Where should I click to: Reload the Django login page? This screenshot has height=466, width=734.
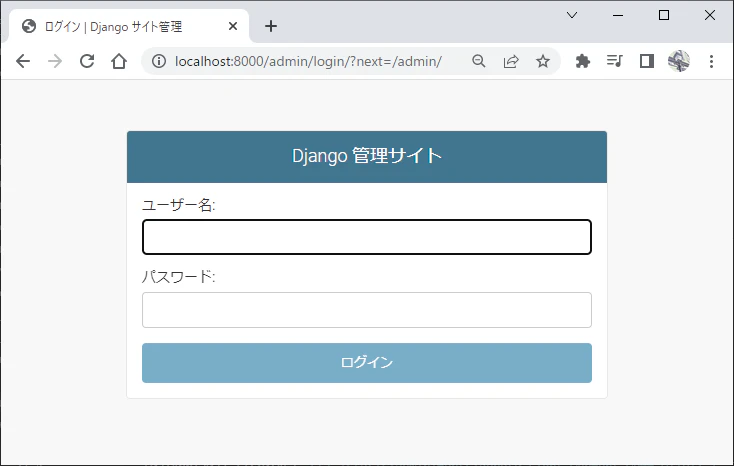coord(87,61)
